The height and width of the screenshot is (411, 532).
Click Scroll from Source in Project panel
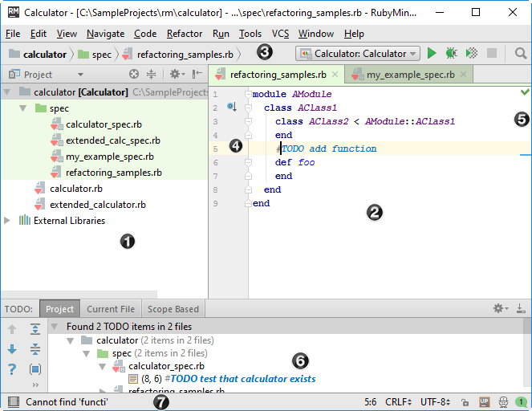pyautogui.click(x=134, y=75)
